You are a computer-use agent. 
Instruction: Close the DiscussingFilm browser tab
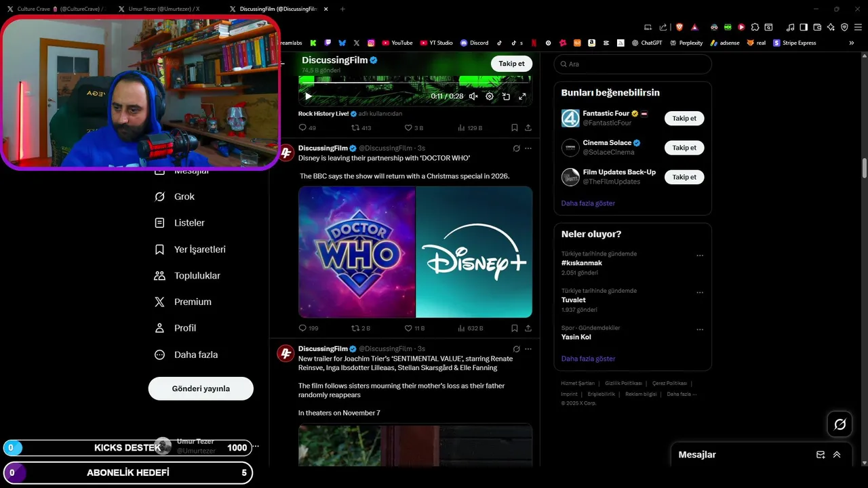click(x=326, y=9)
